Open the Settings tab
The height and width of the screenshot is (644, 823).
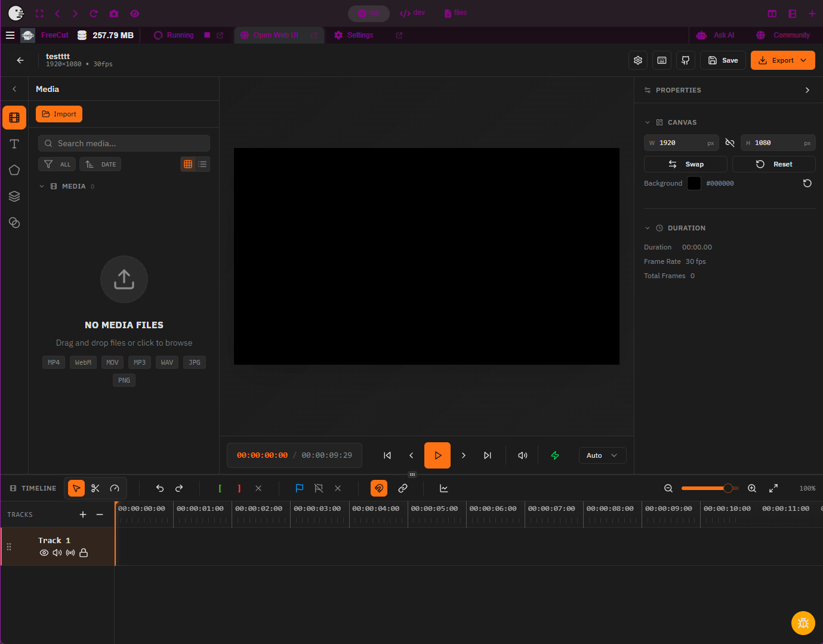(360, 35)
